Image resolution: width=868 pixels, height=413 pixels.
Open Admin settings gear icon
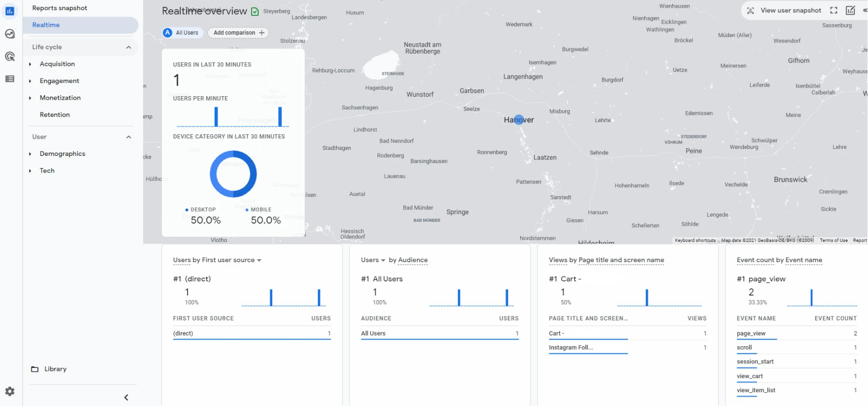(x=10, y=391)
